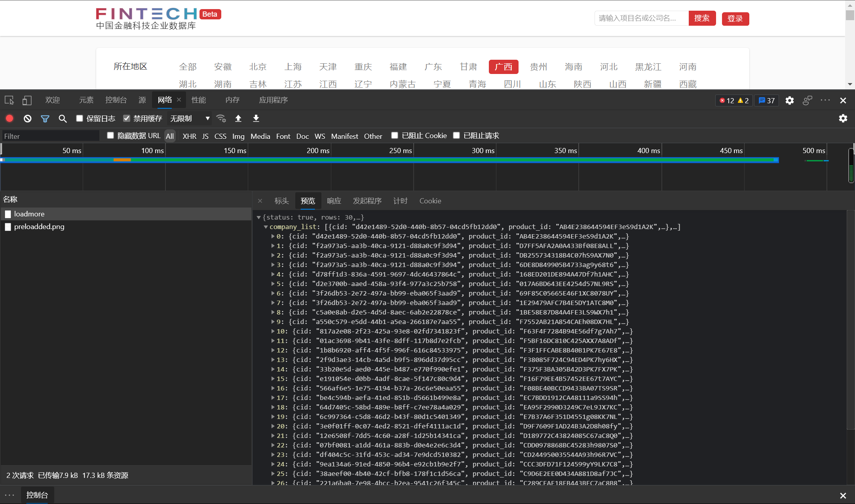The width and height of the screenshot is (855, 504).
Task: Toggle the network filter funnel icon
Action: pyautogui.click(x=45, y=118)
